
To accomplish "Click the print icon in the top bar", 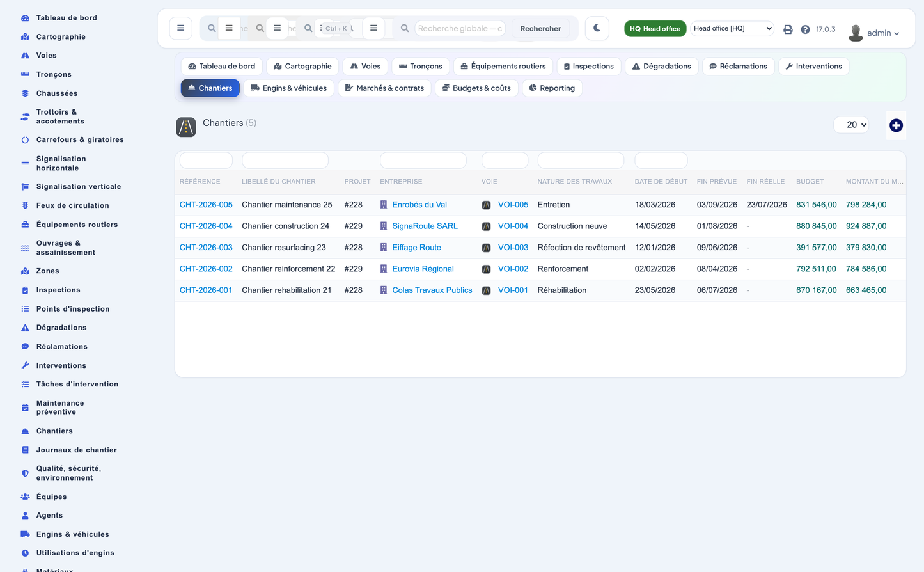I will point(788,29).
